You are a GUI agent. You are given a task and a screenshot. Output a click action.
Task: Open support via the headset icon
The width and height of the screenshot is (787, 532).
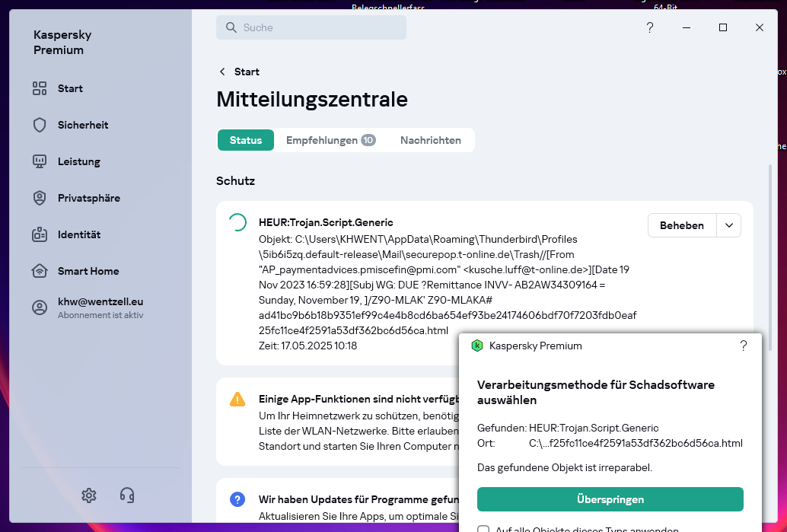(x=127, y=495)
